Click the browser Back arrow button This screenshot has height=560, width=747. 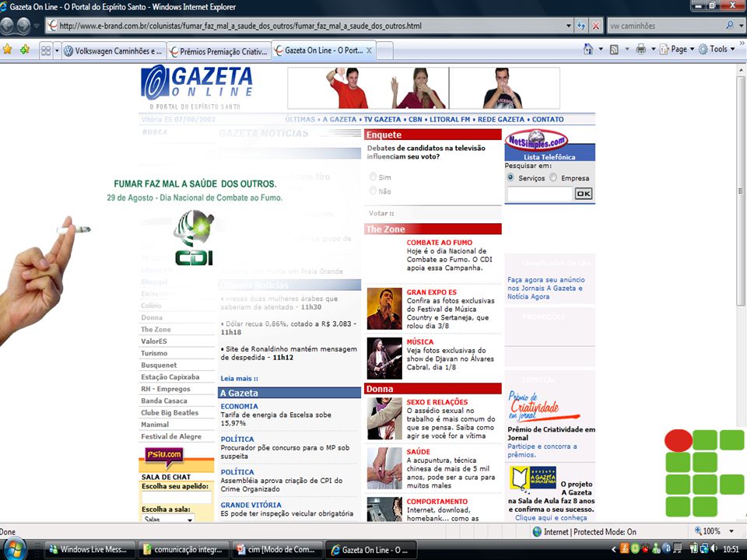point(7,25)
